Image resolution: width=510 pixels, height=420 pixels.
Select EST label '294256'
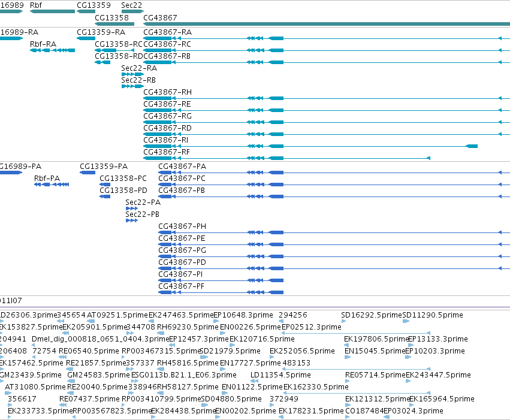(292, 315)
